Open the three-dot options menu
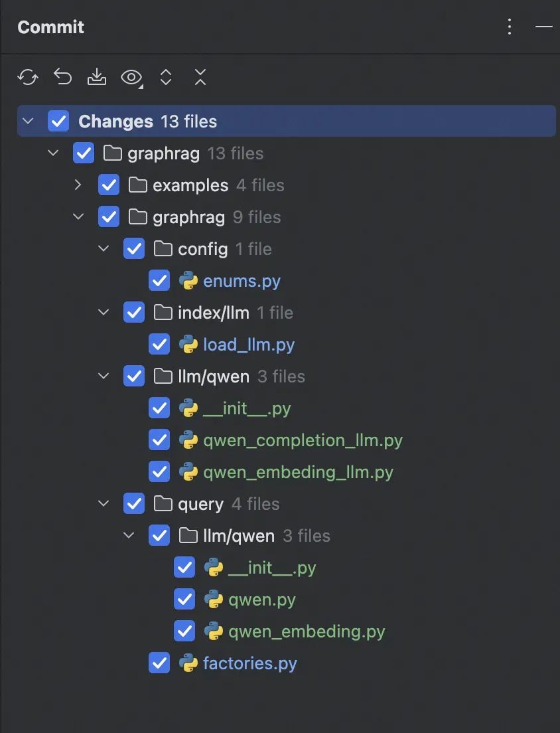This screenshot has height=733, width=560. pyautogui.click(x=509, y=27)
